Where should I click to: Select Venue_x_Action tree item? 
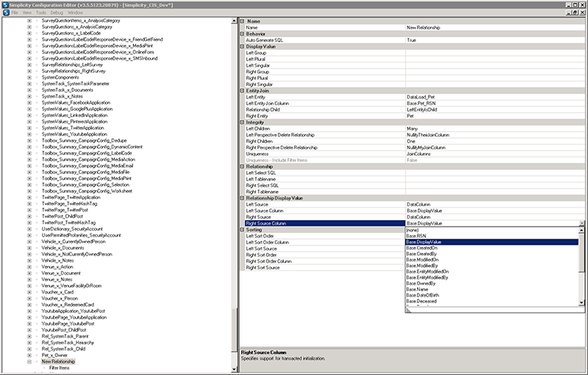click(x=58, y=267)
